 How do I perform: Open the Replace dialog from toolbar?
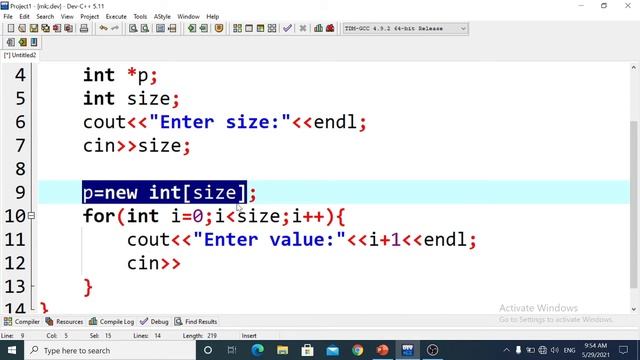coord(144,28)
